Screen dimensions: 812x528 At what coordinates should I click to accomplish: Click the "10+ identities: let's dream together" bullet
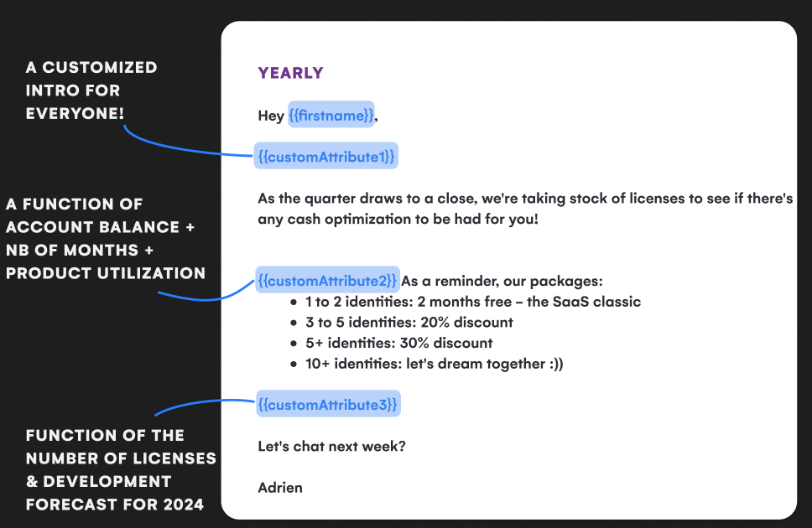pyautogui.click(x=434, y=364)
